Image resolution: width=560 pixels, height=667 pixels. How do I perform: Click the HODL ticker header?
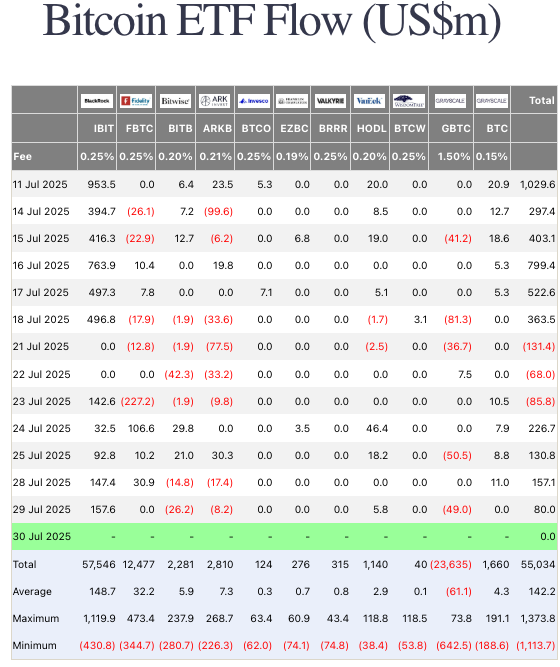[371, 128]
